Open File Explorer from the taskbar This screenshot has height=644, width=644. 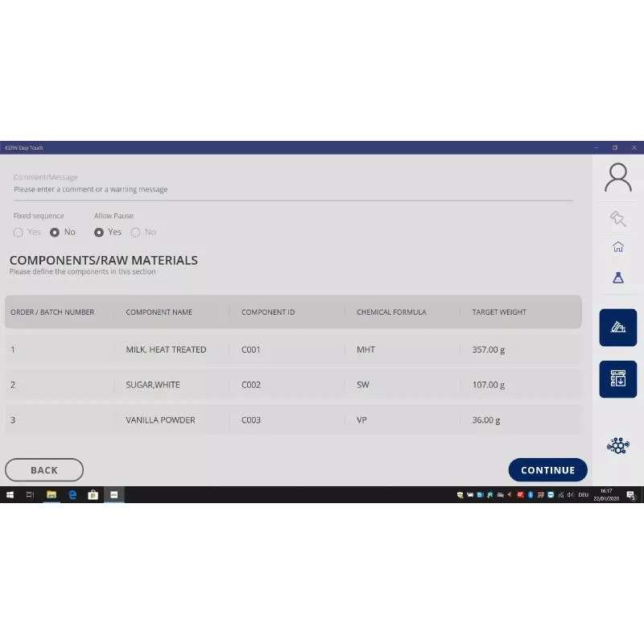click(x=51, y=495)
